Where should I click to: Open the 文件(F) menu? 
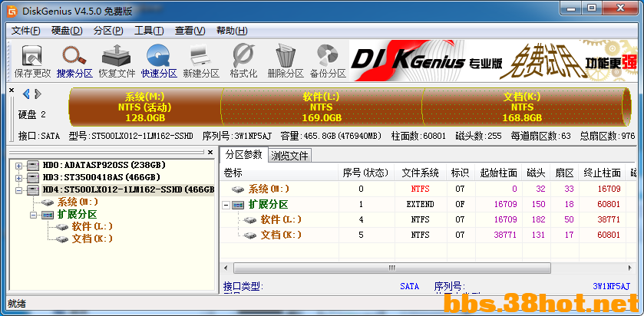26,31
